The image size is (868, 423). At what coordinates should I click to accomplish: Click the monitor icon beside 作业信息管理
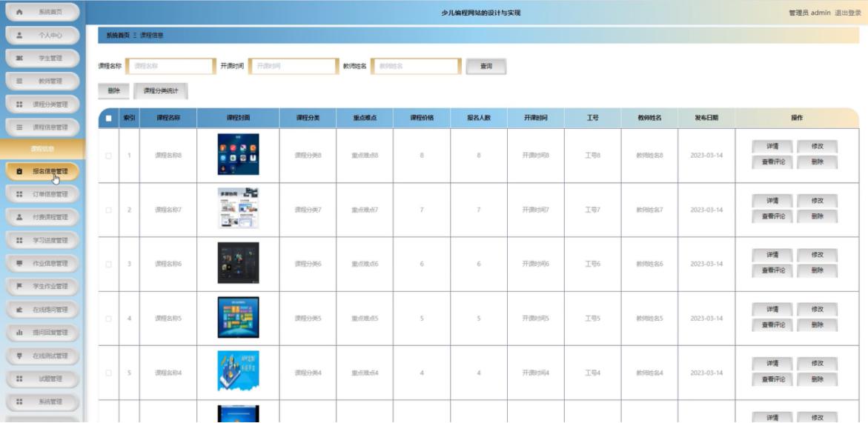[19, 263]
